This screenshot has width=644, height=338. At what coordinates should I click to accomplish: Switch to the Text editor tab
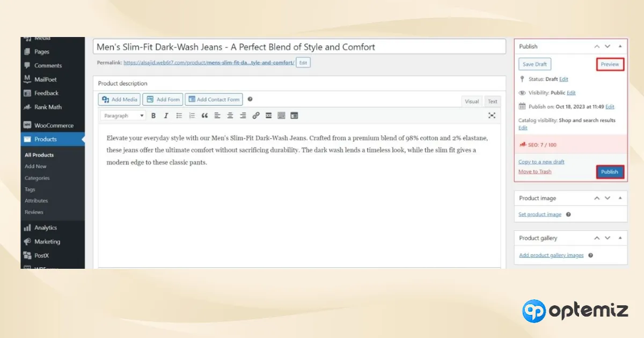[493, 101]
